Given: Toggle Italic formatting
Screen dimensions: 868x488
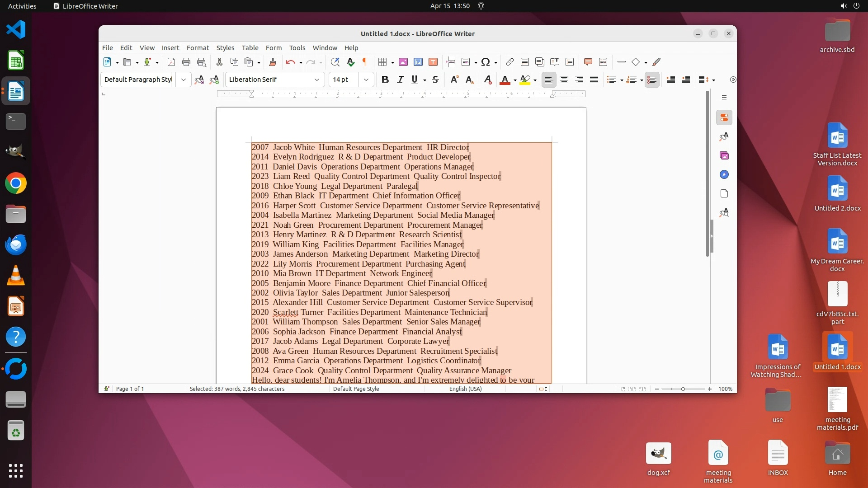Looking at the screenshot, I should click(x=400, y=80).
